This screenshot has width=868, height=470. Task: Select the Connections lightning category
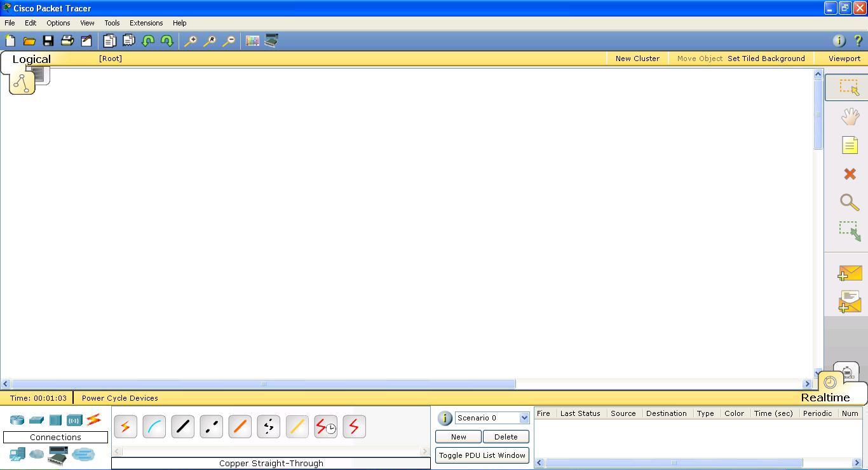pos(93,419)
